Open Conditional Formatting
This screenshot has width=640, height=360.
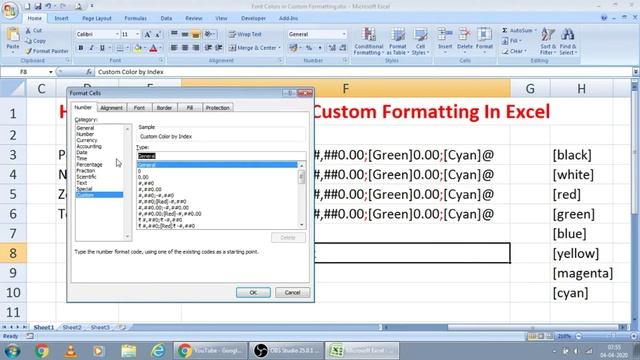[368, 41]
